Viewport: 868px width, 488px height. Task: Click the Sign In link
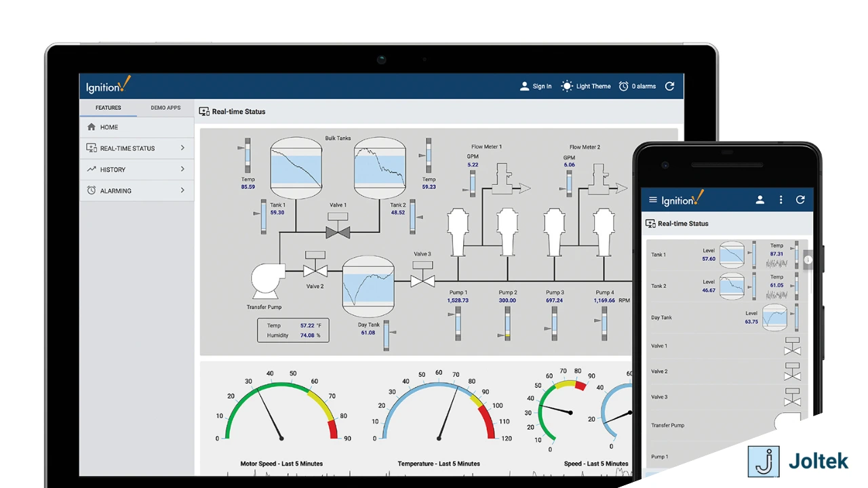coord(542,86)
